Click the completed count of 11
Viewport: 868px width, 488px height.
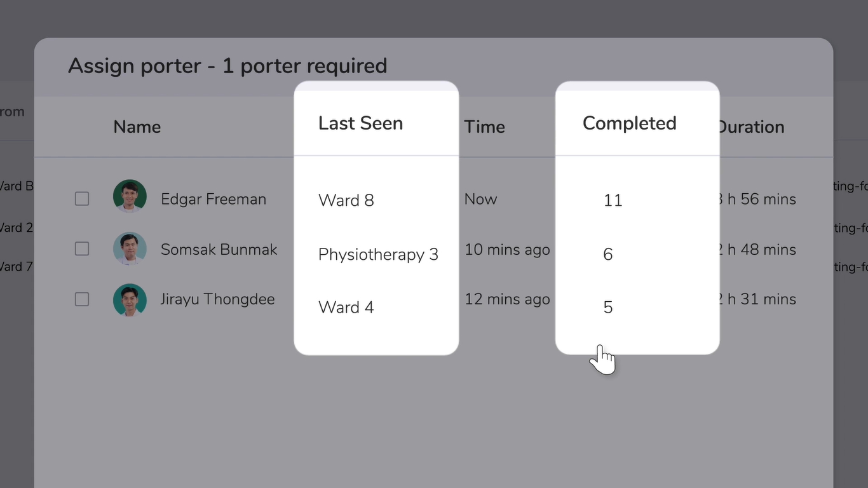[613, 201]
